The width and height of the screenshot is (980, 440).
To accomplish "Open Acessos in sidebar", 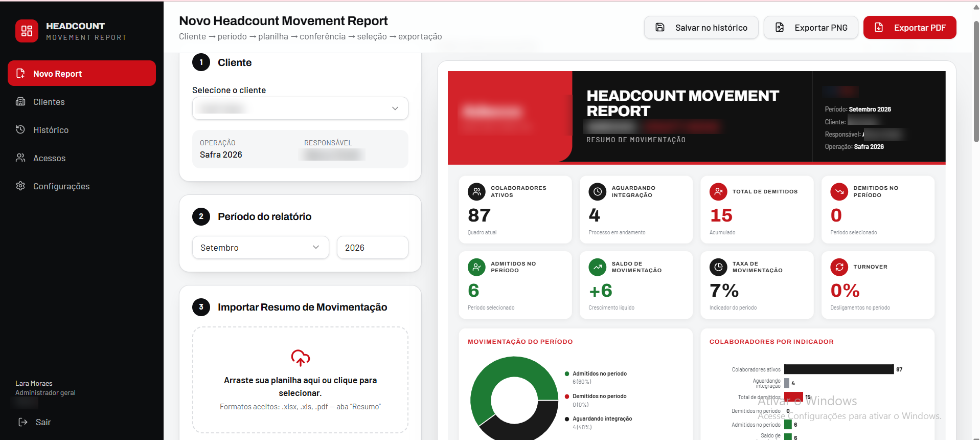I will pyautogui.click(x=82, y=158).
